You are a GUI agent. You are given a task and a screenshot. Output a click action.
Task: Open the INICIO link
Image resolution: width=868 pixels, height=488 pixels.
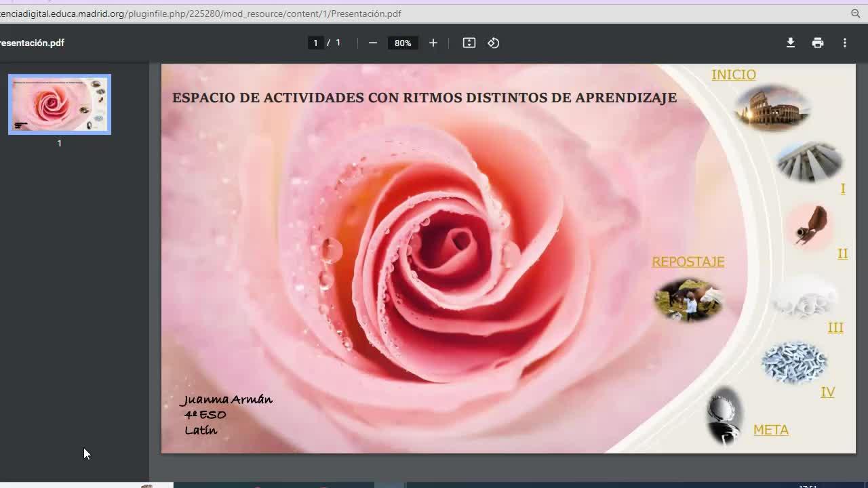733,75
